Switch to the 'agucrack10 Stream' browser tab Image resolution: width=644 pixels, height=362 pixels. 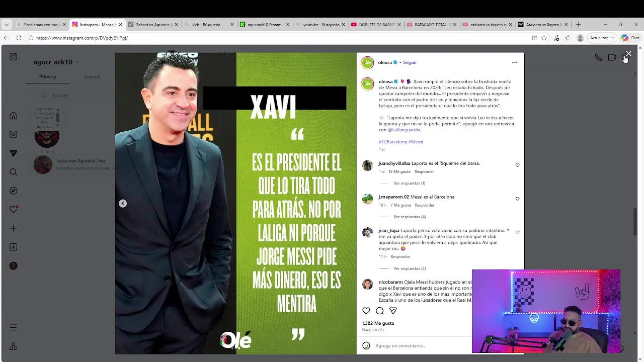point(264,25)
